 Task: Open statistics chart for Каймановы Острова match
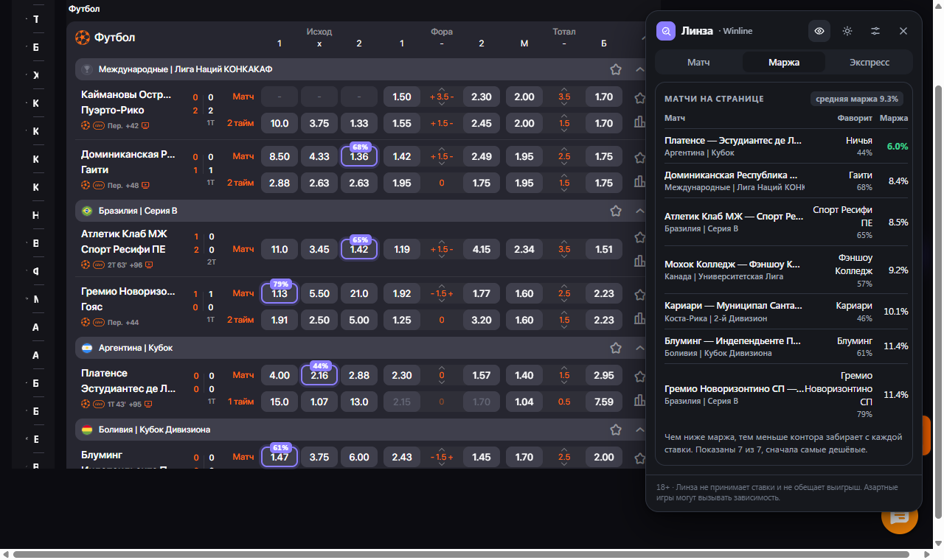[x=639, y=123]
